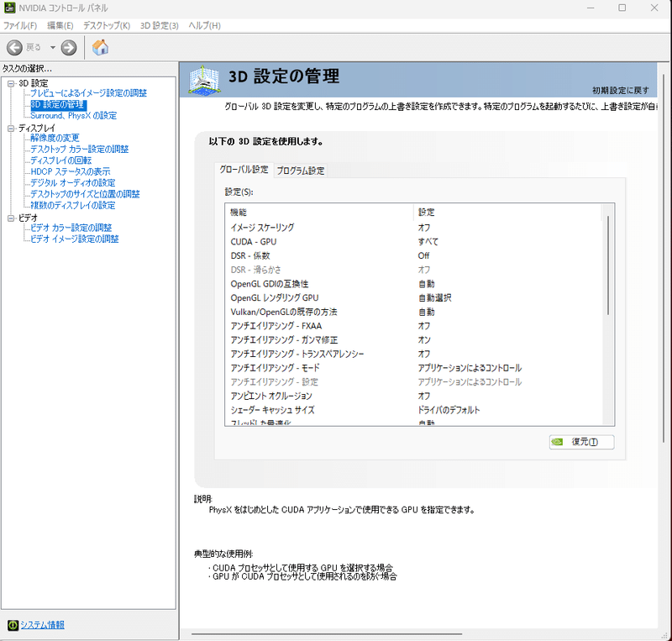The image size is (672, 641).
Task: Click the right pane vertical scrollbar
Action: (x=664, y=257)
